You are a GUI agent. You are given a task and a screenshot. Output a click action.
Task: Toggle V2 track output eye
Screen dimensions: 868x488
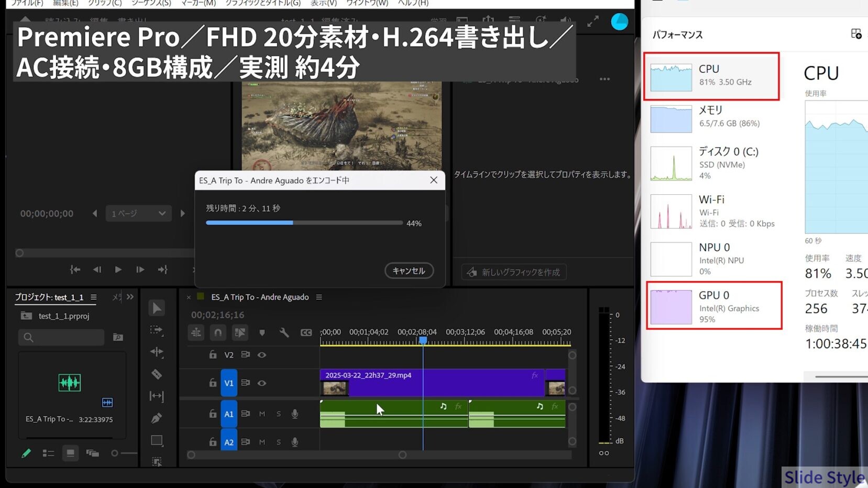tap(262, 355)
